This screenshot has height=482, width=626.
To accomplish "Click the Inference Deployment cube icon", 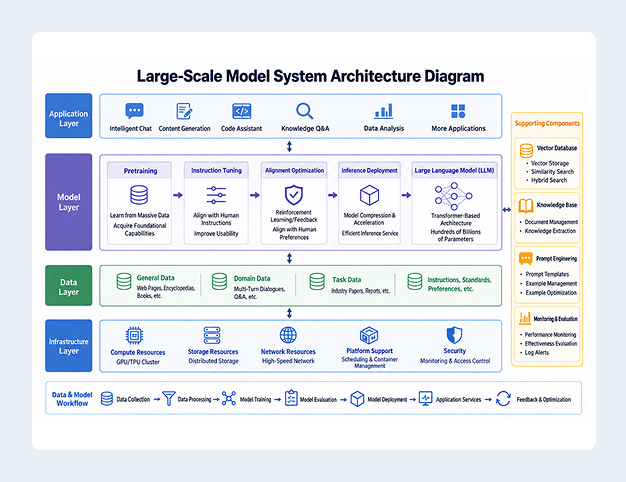I will [x=369, y=195].
